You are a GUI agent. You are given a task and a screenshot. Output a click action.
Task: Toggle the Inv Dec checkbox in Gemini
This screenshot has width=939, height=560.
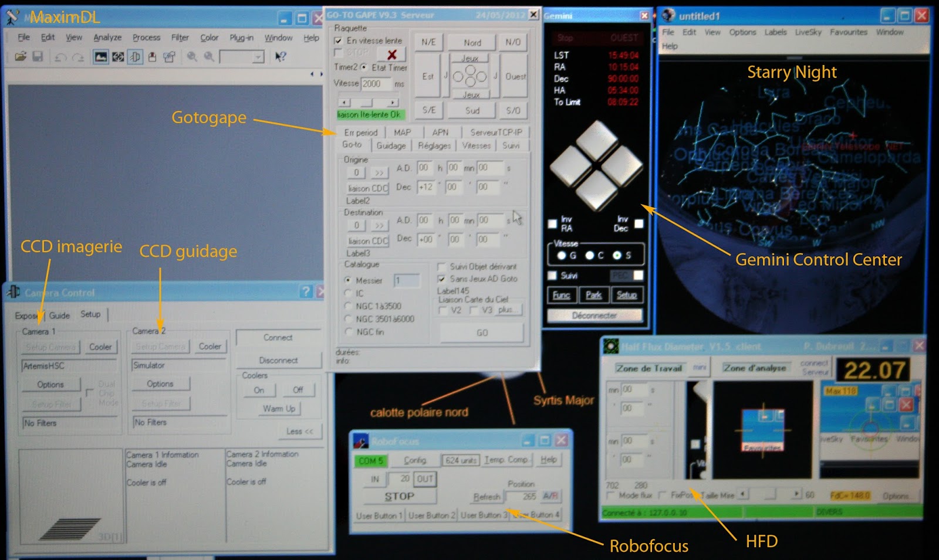pos(639,223)
